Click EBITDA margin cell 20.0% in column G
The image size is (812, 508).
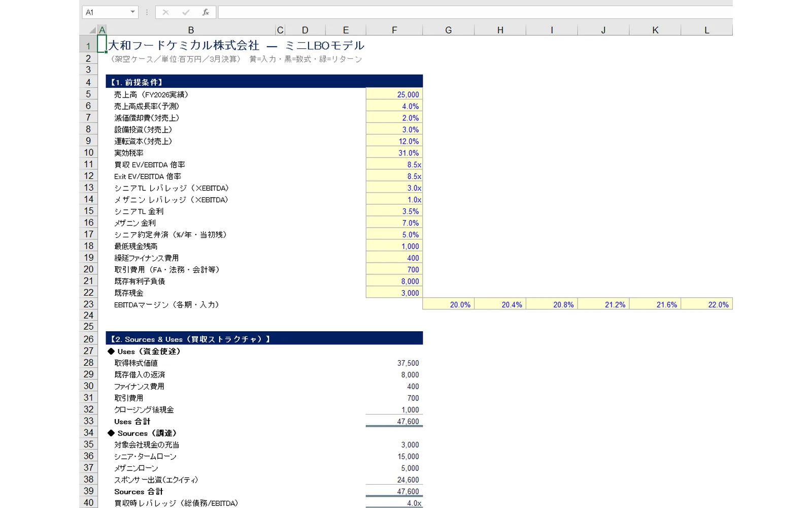[448, 304]
